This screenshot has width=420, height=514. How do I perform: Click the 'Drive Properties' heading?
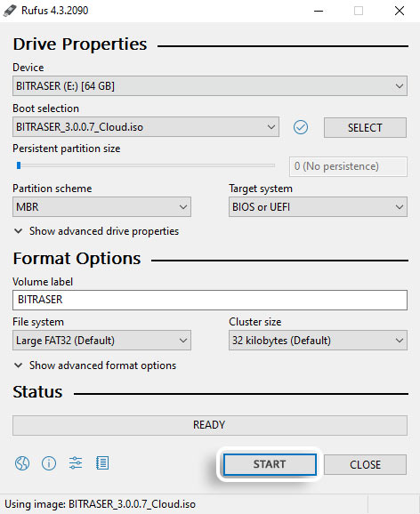pyautogui.click(x=80, y=44)
